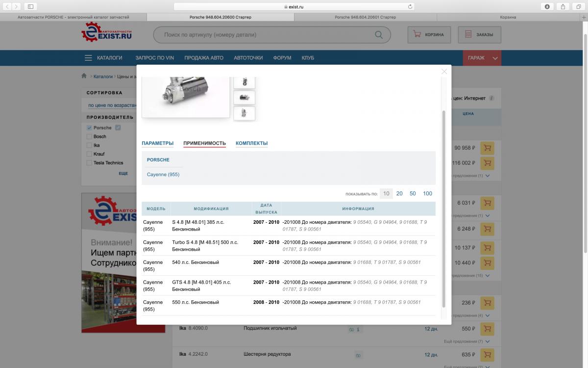Expand the ГАРАЖ dropdown
The image size is (588, 368).
click(x=495, y=58)
